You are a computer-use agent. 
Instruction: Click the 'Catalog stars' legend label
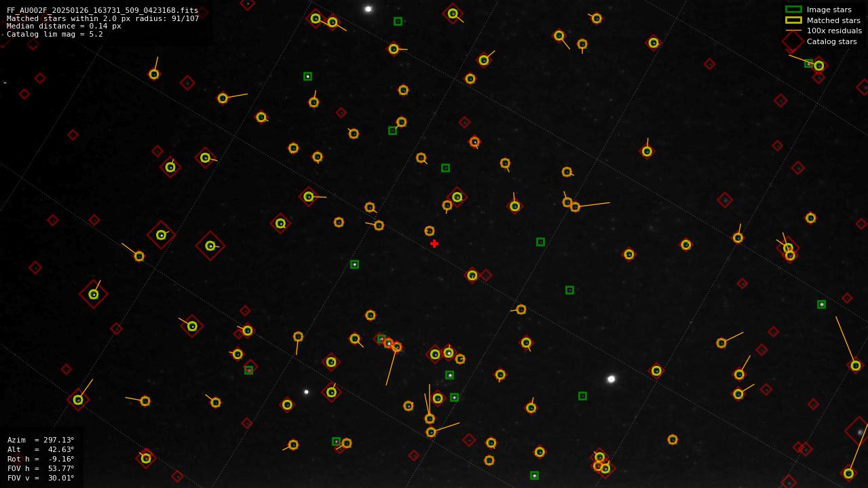[831, 41]
